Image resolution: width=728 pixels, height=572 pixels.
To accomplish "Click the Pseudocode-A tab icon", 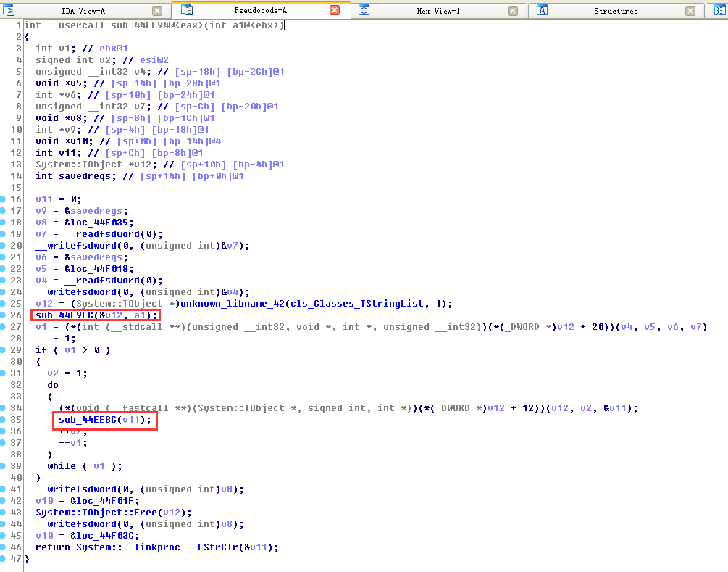I will coord(187,10).
